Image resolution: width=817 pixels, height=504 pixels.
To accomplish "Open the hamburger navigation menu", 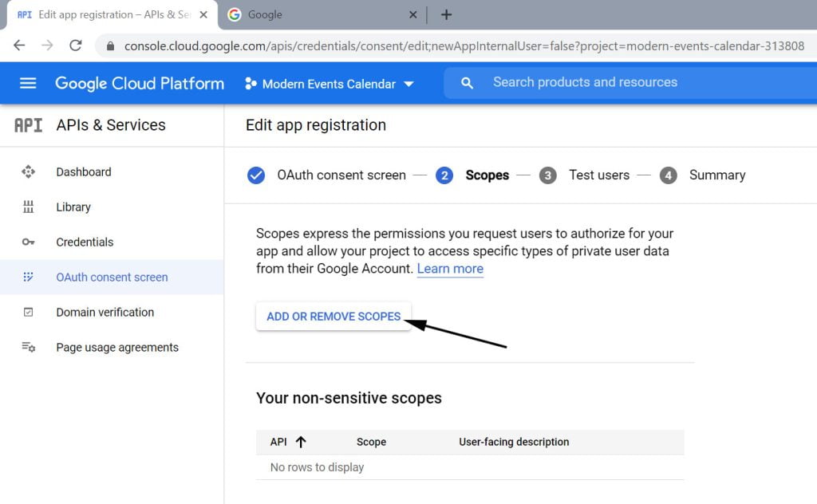I will tap(28, 83).
